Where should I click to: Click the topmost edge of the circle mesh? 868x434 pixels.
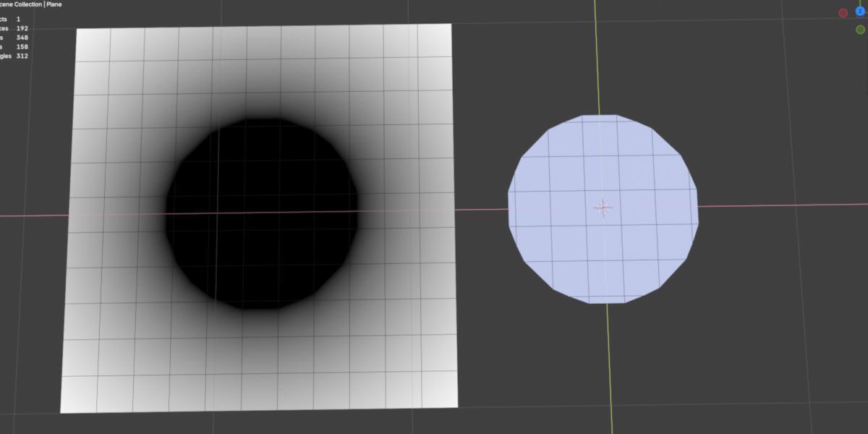(x=603, y=115)
